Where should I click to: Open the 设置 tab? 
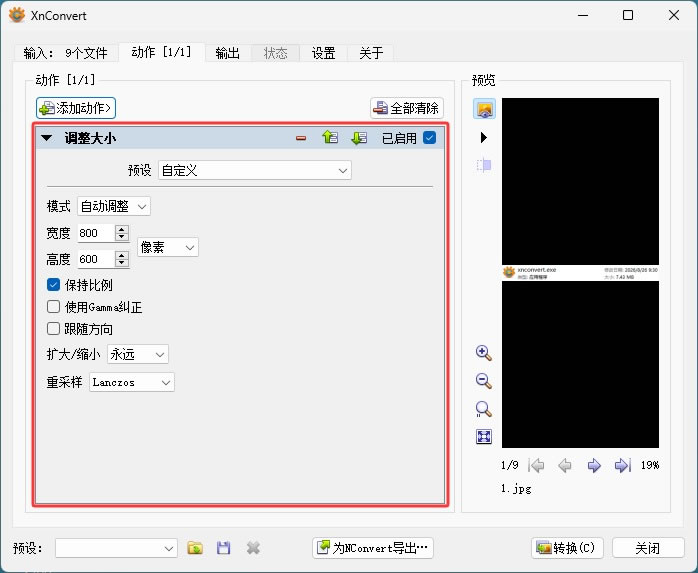(323, 53)
